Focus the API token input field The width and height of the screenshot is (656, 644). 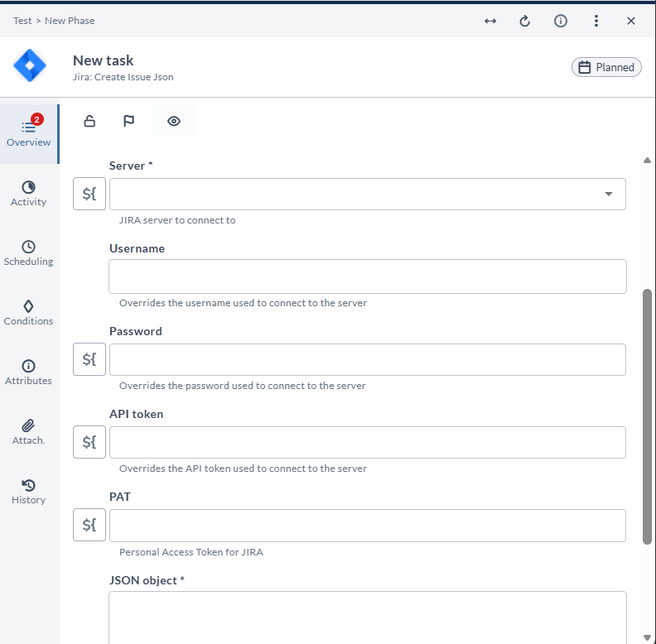pos(367,442)
